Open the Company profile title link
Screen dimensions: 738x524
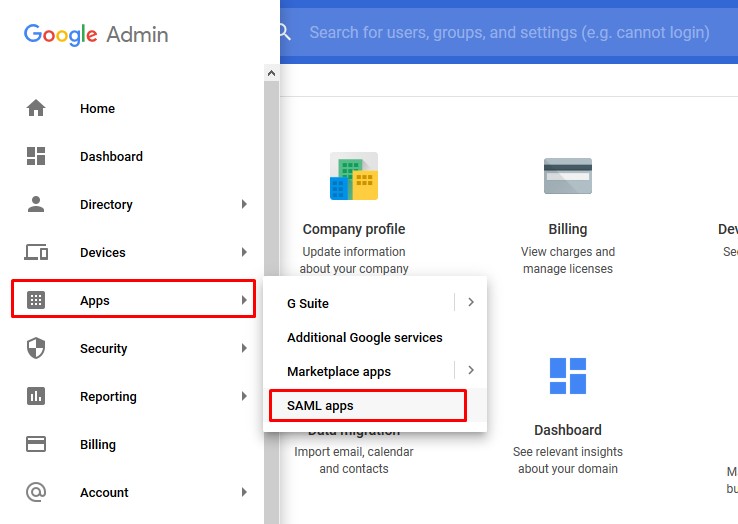click(354, 229)
